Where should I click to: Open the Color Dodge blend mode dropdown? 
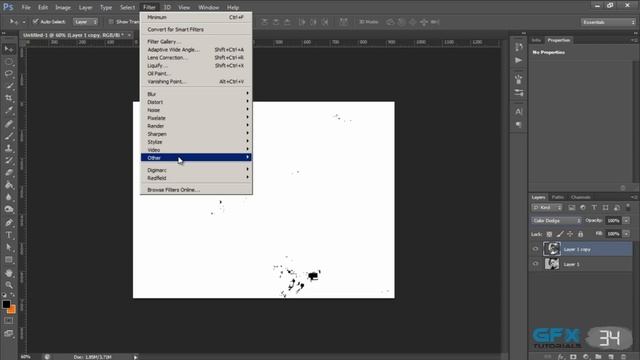556,220
